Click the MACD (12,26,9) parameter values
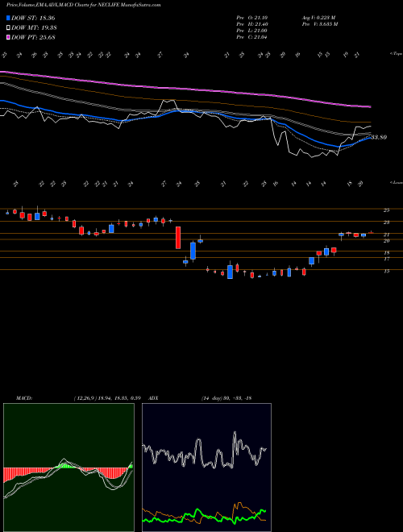The image size is (403, 532). tap(107, 398)
